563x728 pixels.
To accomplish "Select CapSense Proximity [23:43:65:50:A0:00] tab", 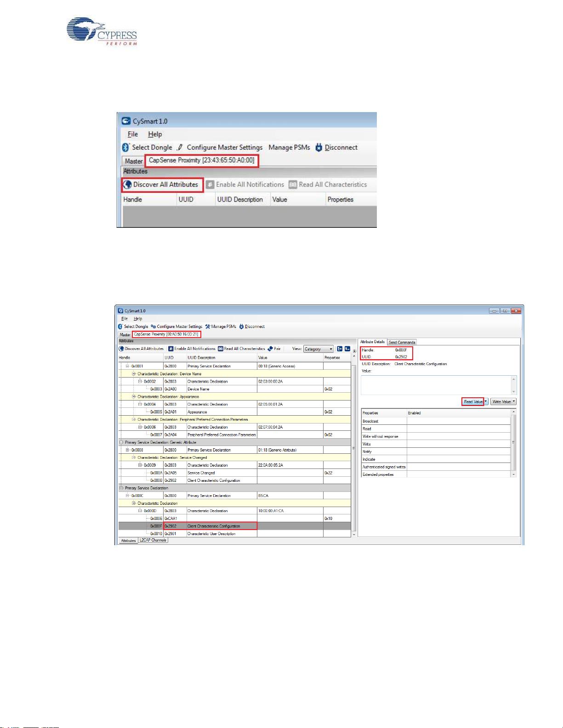I will [202, 160].
